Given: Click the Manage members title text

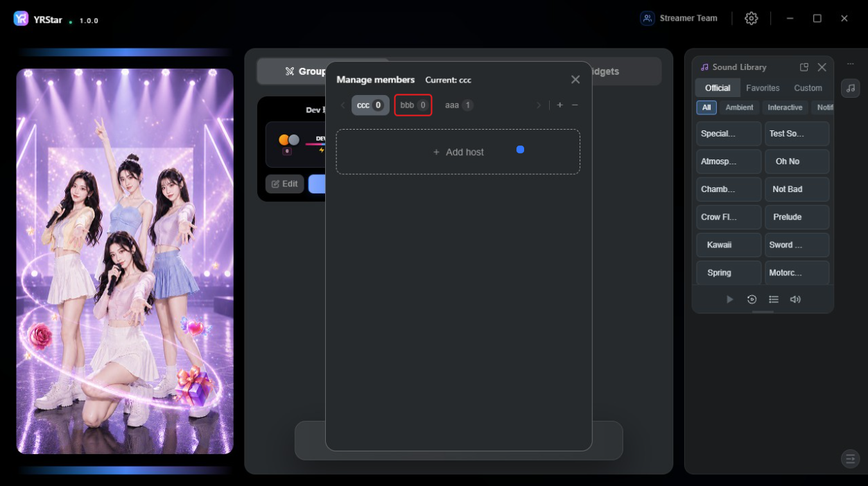Looking at the screenshot, I should pyautogui.click(x=376, y=80).
